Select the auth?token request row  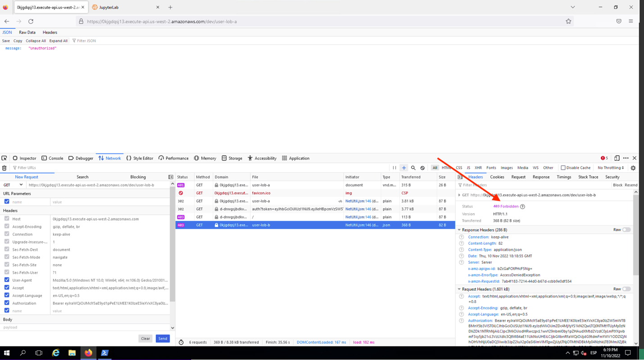[x=315, y=209]
